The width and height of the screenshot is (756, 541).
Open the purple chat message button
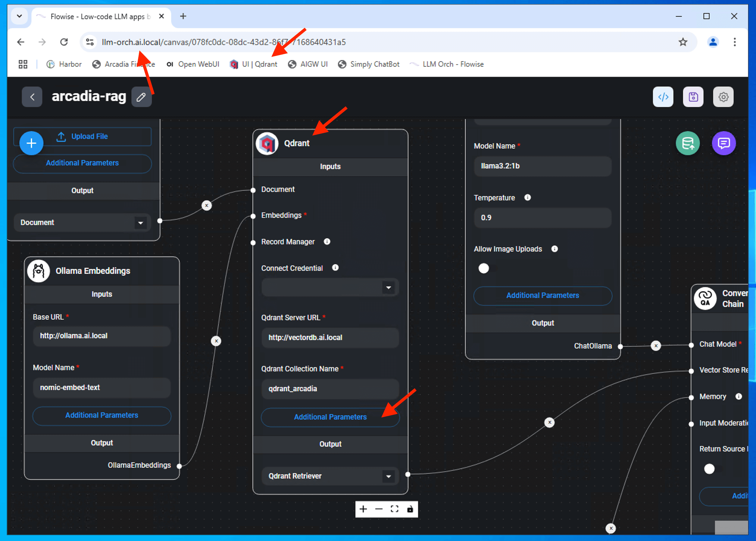coord(723,143)
